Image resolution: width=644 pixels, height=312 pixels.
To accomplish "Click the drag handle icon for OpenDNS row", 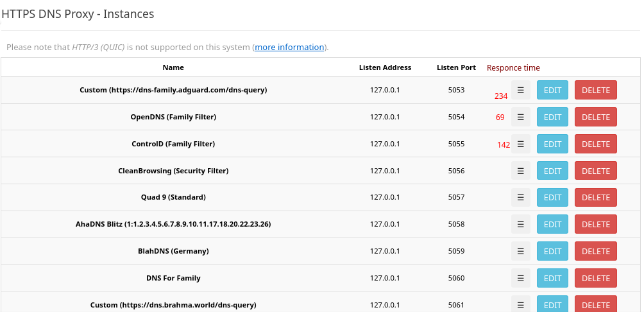I will pyautogui.click(x=521, y=117).
